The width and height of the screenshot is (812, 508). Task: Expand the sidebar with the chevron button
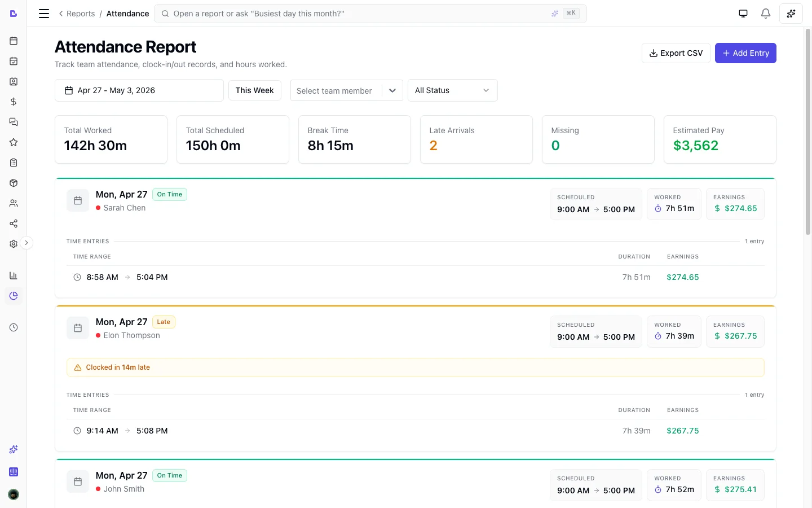pos(27,243)
